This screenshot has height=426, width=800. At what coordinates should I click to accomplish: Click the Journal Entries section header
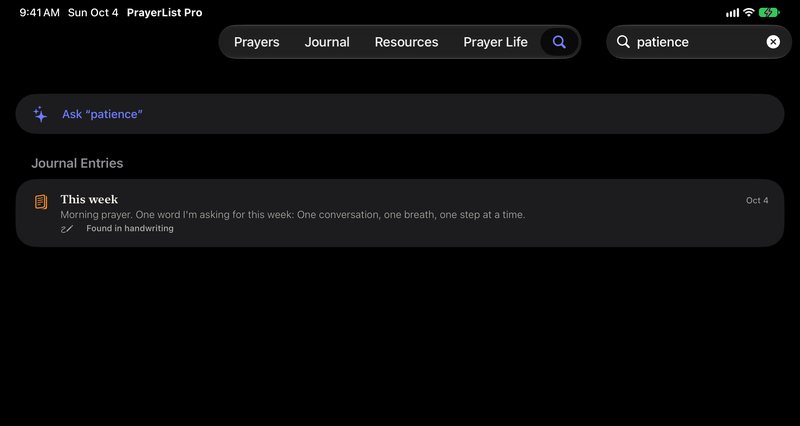tap(77, 163)
